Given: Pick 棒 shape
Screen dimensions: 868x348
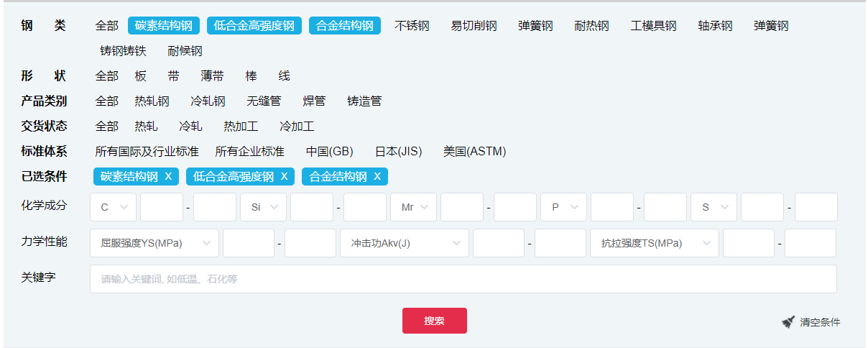Looking at the screenshot, I should click(x=251, y=76).
